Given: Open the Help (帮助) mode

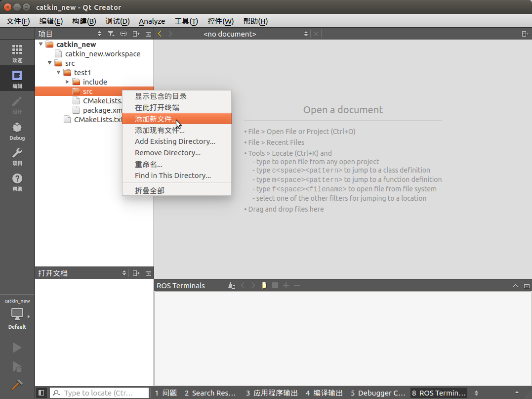Looking at the screenshot, I should pos(17,182).
